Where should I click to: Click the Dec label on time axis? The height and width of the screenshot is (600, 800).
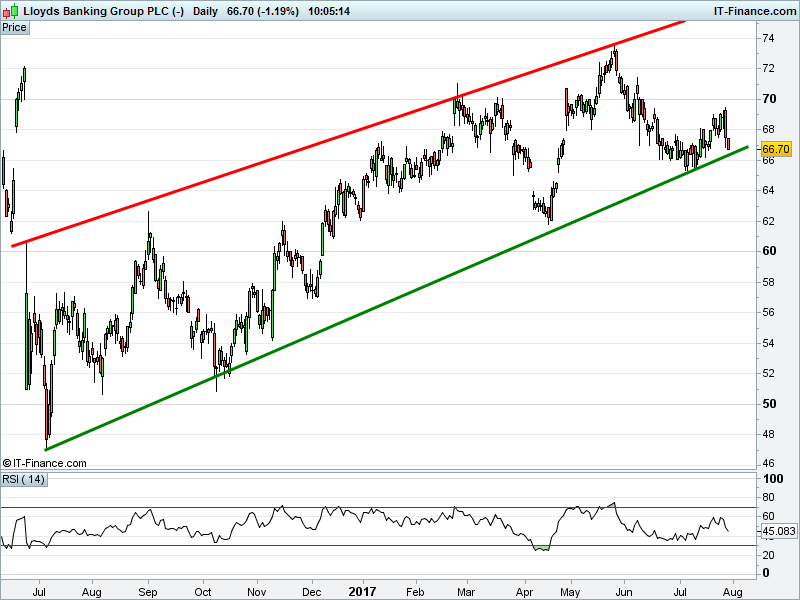coord(312,592)
